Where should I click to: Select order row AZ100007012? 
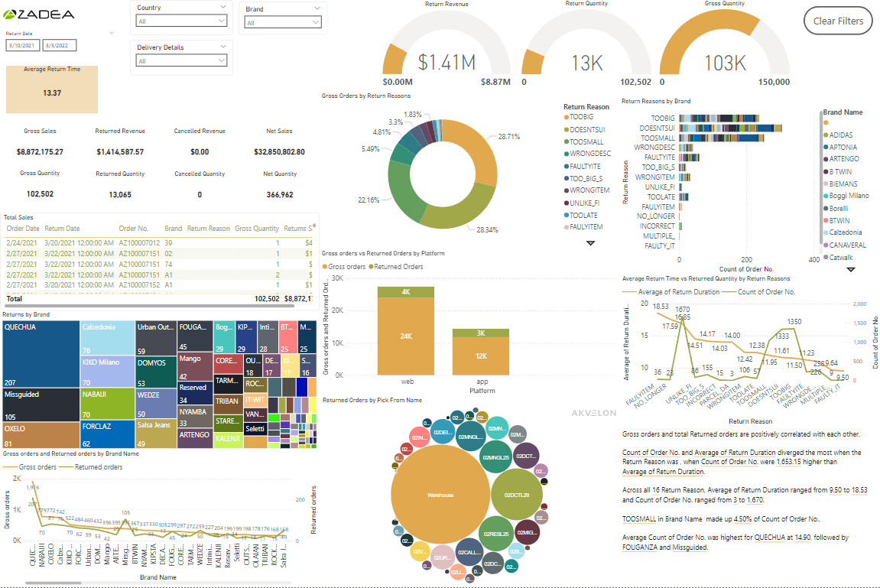pos(159,243)
